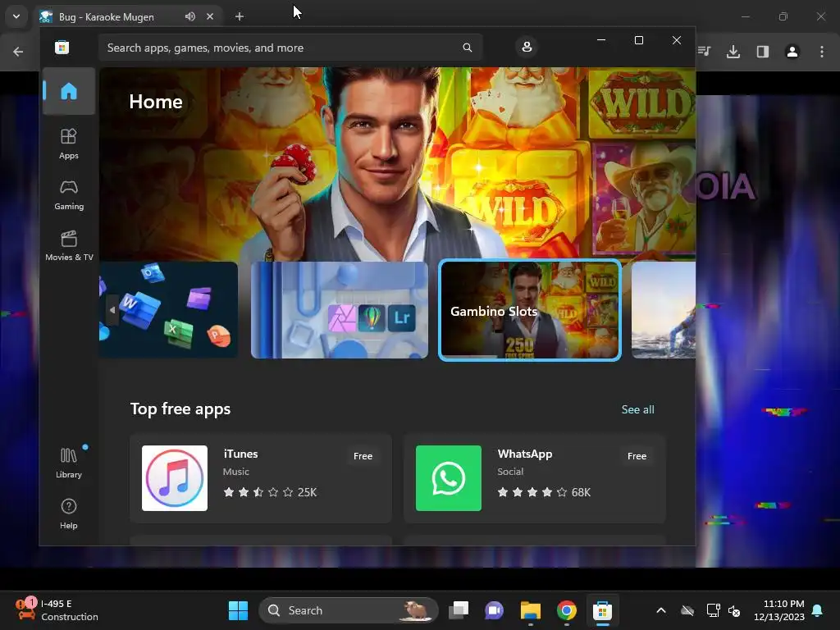Open Chrome media control icon
The height and width of the screenshot is (630, 840).
[704, 52]
